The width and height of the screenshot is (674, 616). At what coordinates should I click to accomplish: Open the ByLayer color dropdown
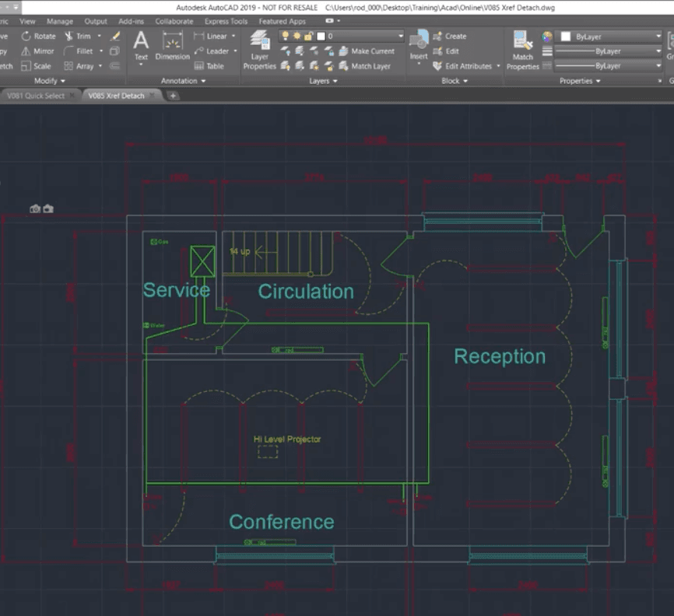click(x=658, y=37)
